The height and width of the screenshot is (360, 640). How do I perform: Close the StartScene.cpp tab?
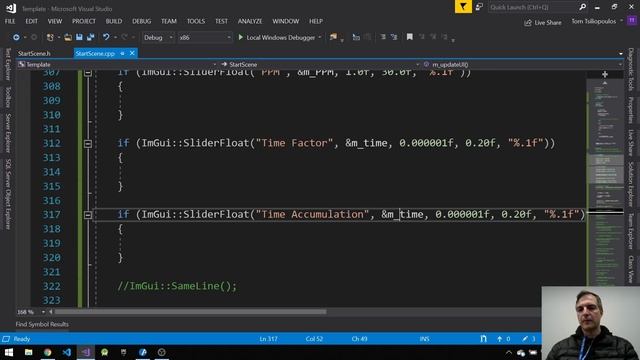(132, 53)
